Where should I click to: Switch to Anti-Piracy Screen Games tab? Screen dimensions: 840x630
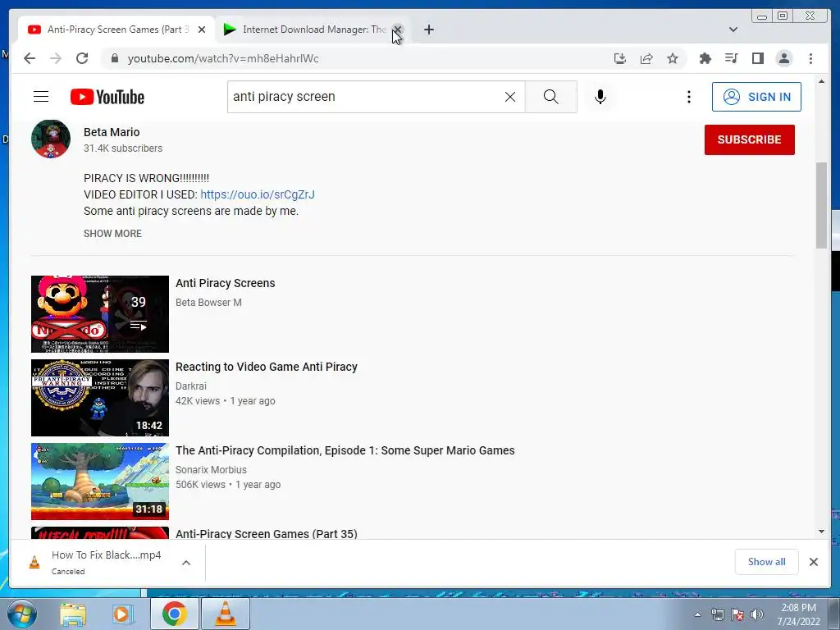(x=115, y=30)
